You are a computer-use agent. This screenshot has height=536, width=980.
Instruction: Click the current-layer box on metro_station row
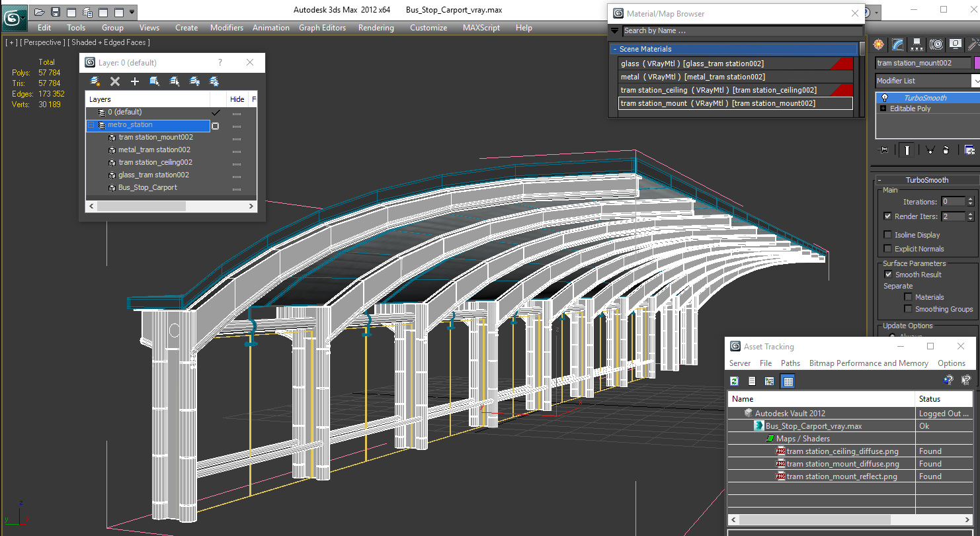[x=216, y=126]
